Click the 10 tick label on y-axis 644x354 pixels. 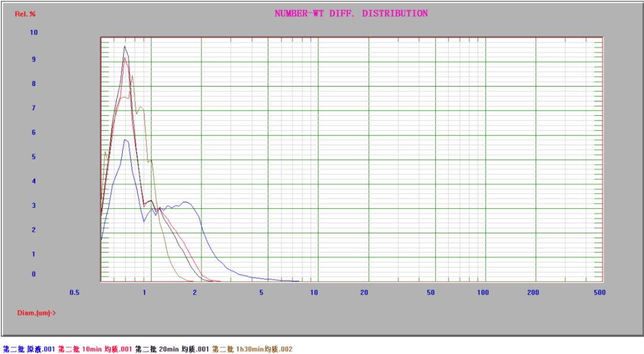click(x=34, y=33)
